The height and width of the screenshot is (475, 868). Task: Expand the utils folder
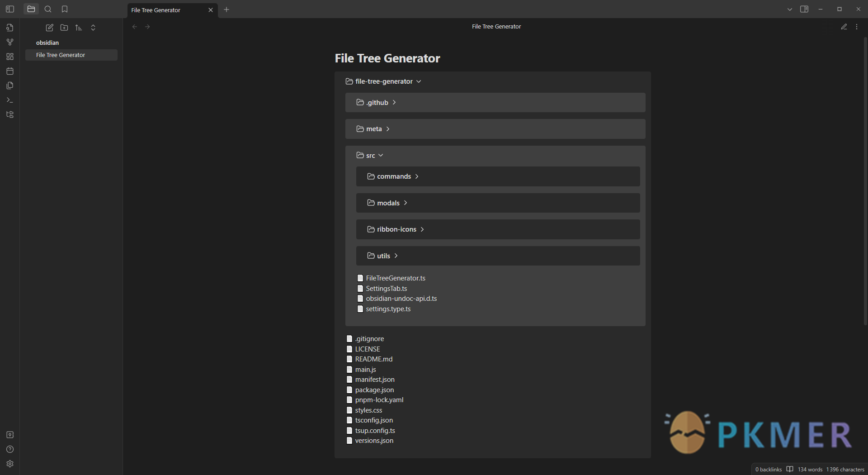click(498, 256)
